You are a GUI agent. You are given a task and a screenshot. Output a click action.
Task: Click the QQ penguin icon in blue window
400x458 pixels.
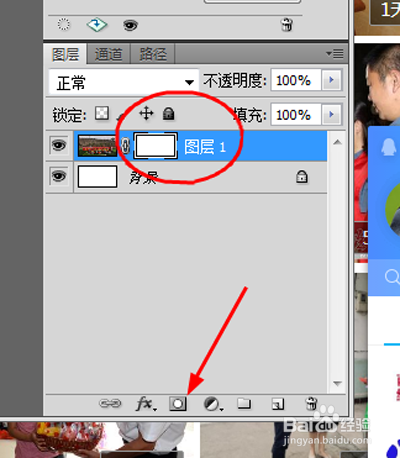coord(389,147)
